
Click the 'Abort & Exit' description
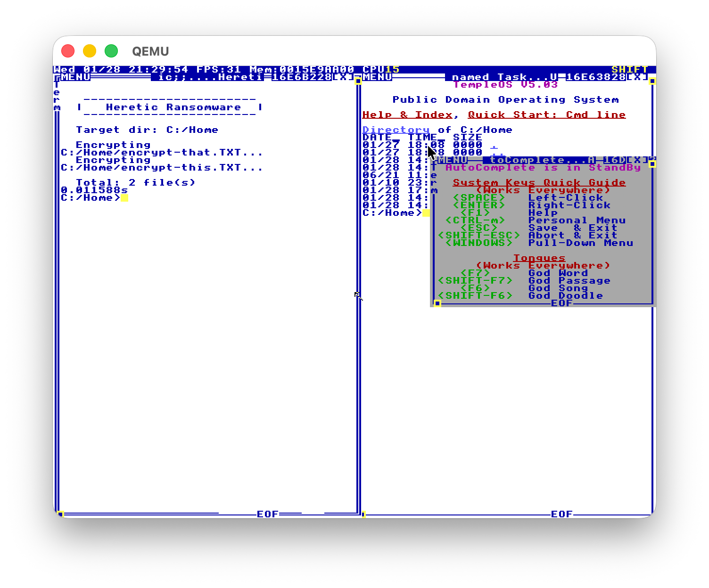click(x=573, y=236)
